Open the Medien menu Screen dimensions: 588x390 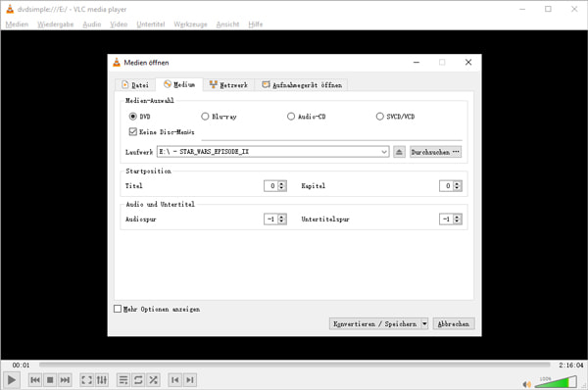[17, 24]
